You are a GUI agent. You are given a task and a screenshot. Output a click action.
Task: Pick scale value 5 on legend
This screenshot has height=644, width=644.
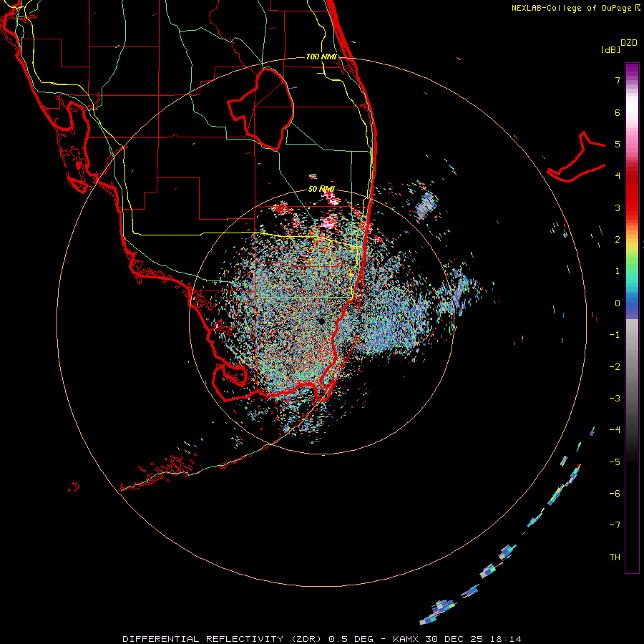coord(618,144)
